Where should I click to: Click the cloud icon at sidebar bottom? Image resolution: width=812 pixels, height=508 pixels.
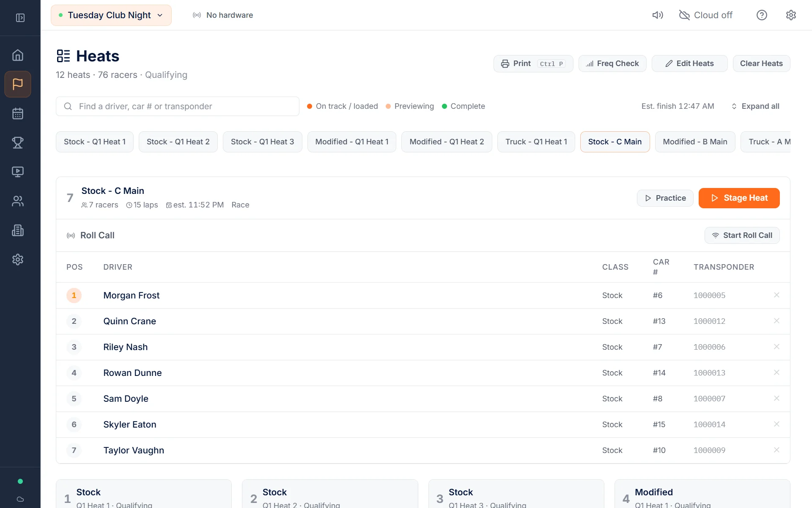pyautogui.click(x=20, y=499)
